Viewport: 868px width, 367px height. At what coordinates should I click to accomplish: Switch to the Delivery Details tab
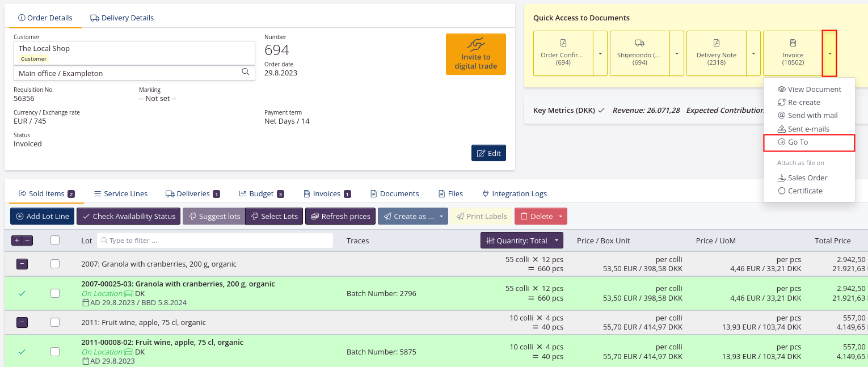click(122, 18)
